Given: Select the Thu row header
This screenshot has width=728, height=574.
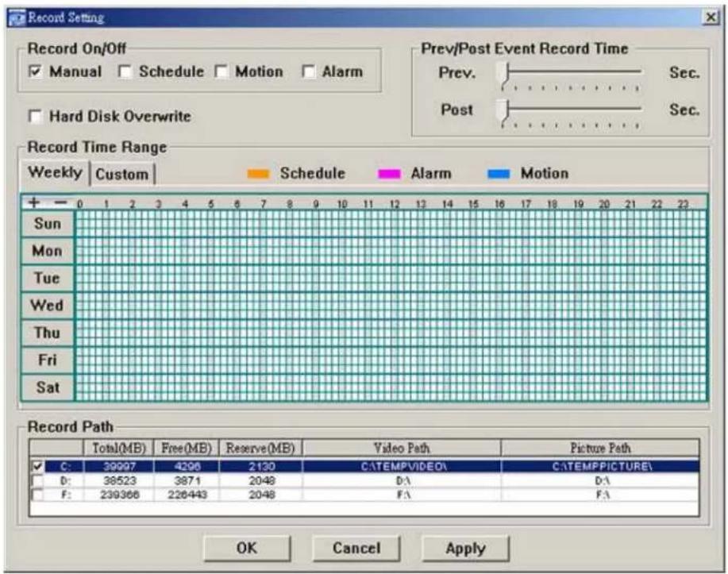Looking at the screenshot, I should [x=48, y=333].
